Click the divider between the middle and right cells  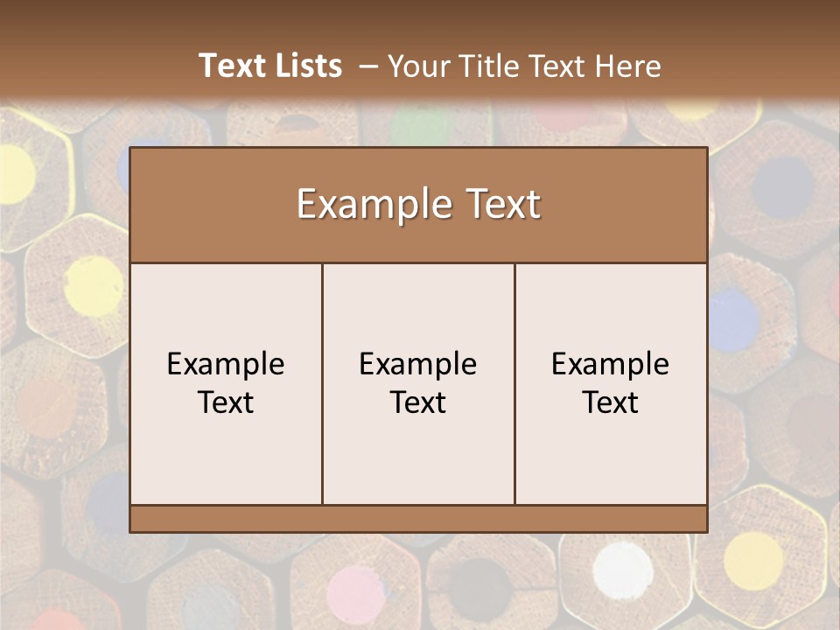(514, 383)
